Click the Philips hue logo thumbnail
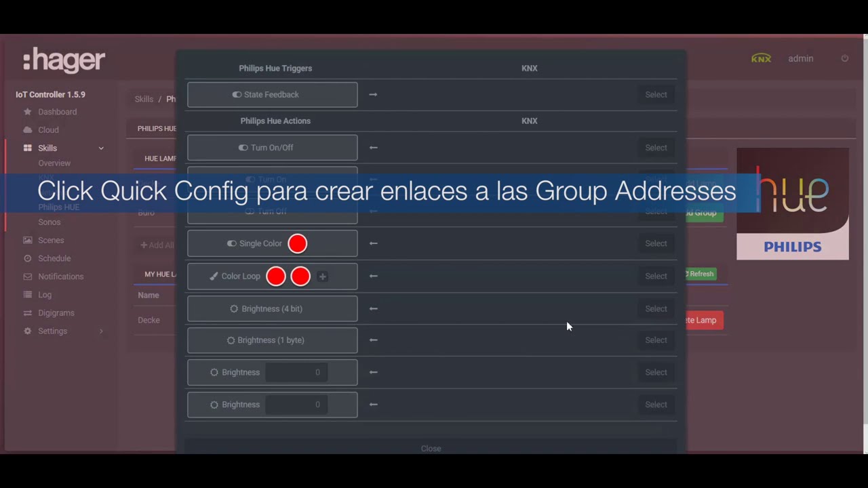Viewport: 868px width, 488px height. pos(793,203)
